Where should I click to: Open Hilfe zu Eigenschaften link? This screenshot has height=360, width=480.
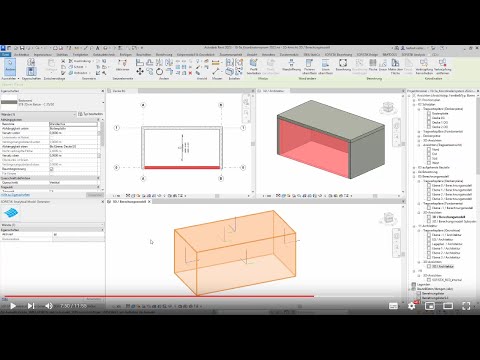15,195
